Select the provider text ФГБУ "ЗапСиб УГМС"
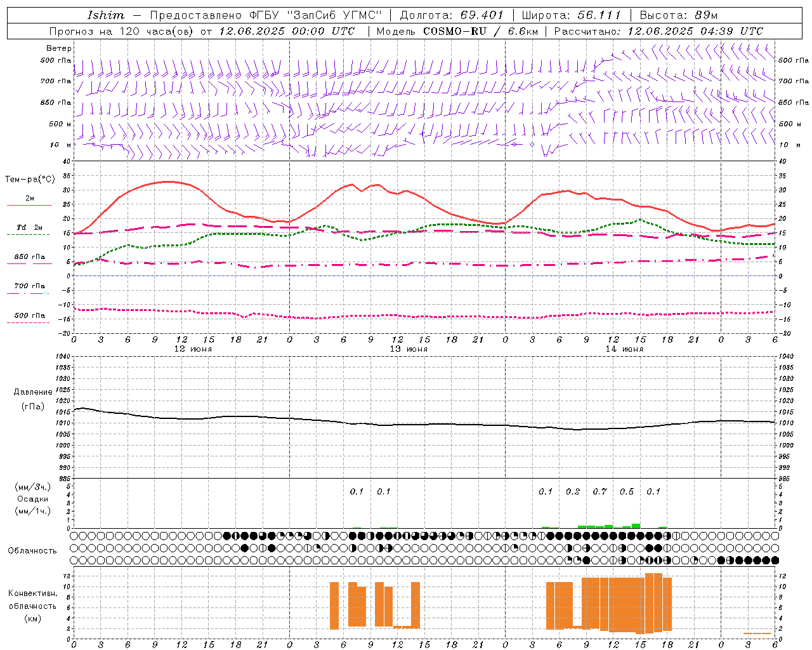Image resolution: width=812 pixels, height=650 pixels. coord(315,15)
